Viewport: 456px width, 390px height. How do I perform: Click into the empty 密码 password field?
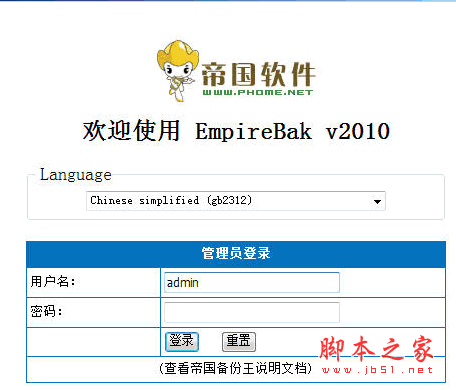(252, 312)
